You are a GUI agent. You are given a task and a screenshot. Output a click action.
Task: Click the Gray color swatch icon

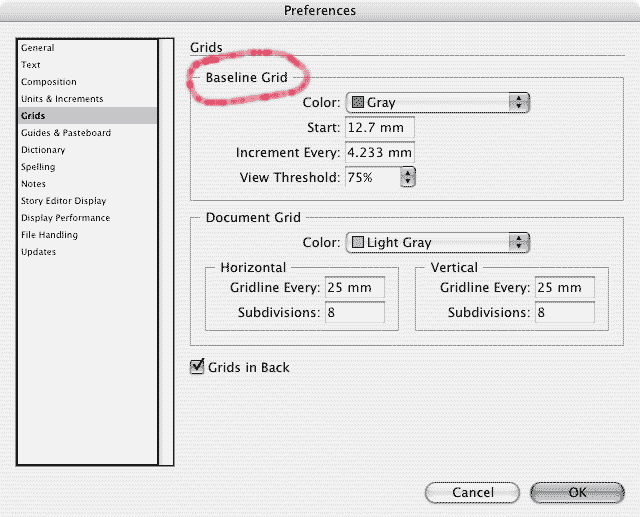coord(358,102)
